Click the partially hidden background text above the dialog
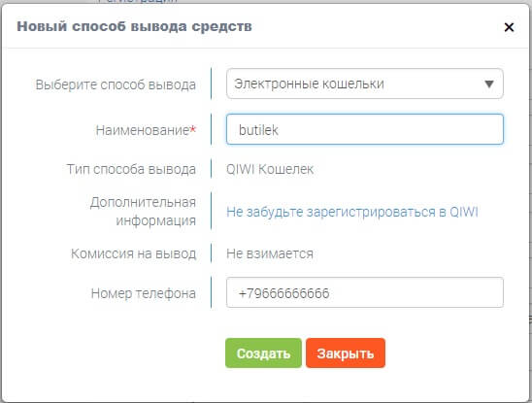 tap(138, 1)
